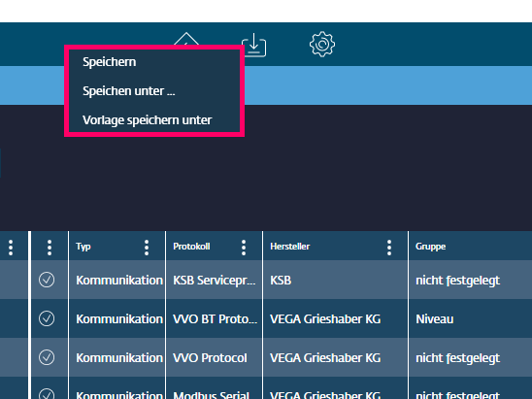Open options menu of the checkmark column
The image size is (532, 399).
[x=50, y=248]
